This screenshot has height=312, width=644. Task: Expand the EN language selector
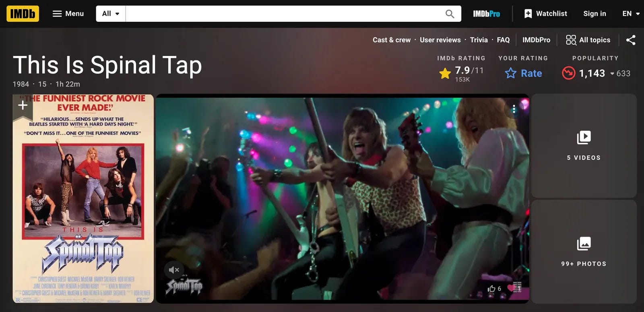point(631,14)
